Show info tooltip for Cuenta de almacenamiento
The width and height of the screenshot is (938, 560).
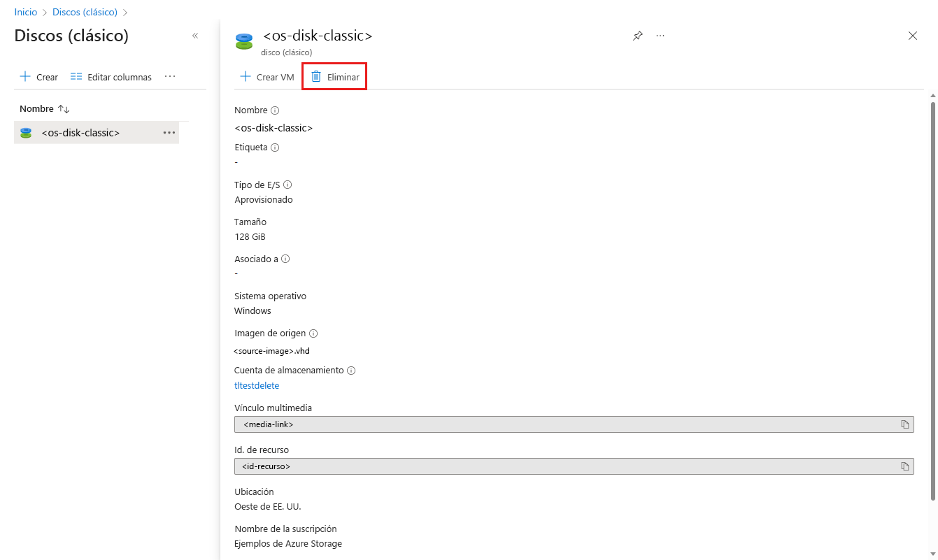pyautogui.click(x=351, y=371)
